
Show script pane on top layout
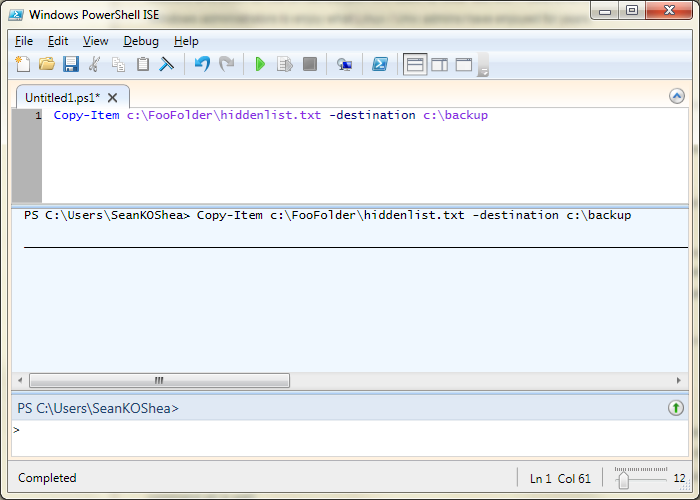[415, 65]
